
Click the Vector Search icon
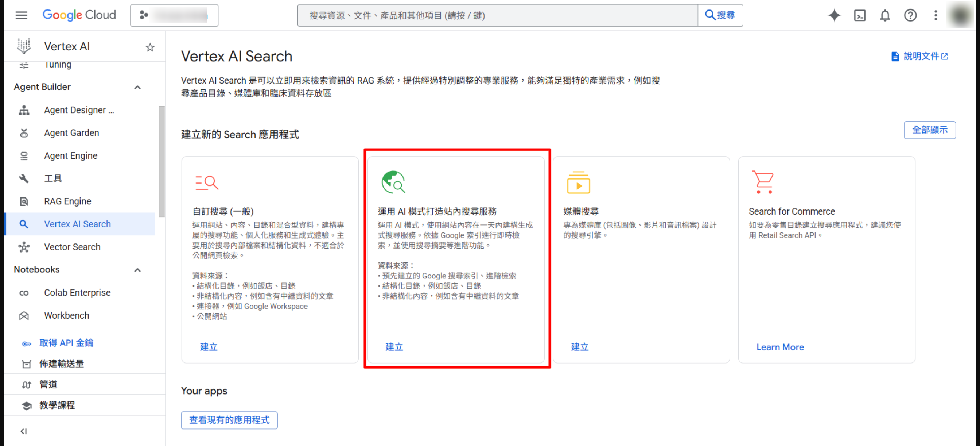point(24,247)
